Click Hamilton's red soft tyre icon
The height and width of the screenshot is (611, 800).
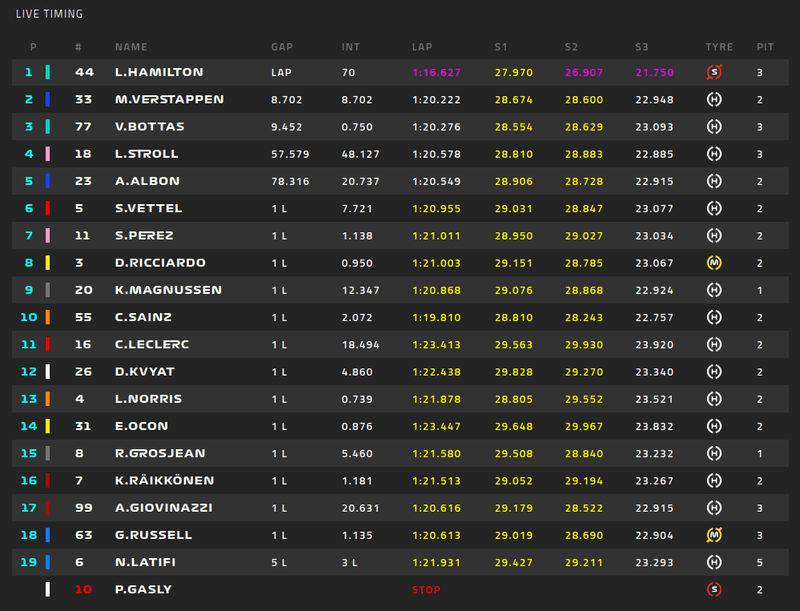point(714,72)
